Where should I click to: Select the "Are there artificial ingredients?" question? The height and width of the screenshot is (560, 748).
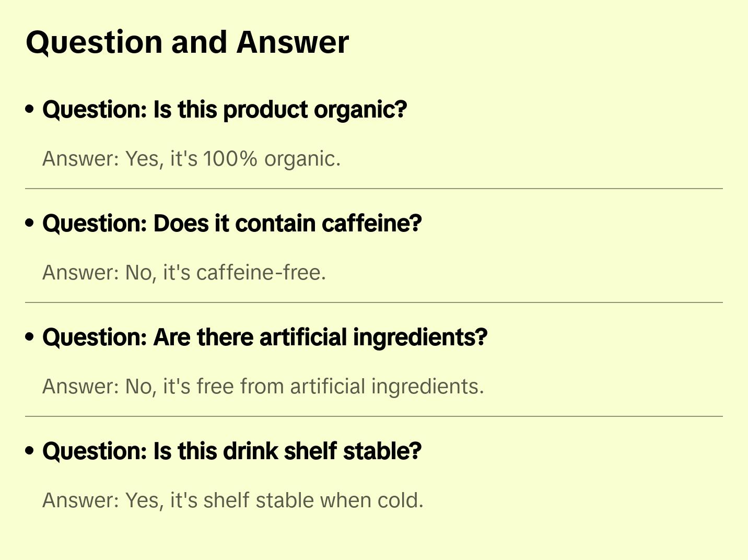pyautogui.click(x=265, y=337)
